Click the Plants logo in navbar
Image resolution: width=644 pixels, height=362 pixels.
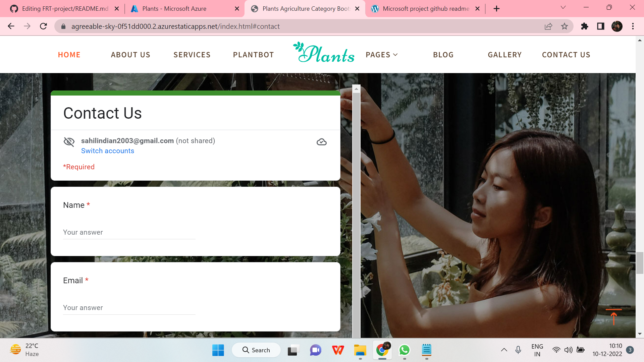point(324,53)
